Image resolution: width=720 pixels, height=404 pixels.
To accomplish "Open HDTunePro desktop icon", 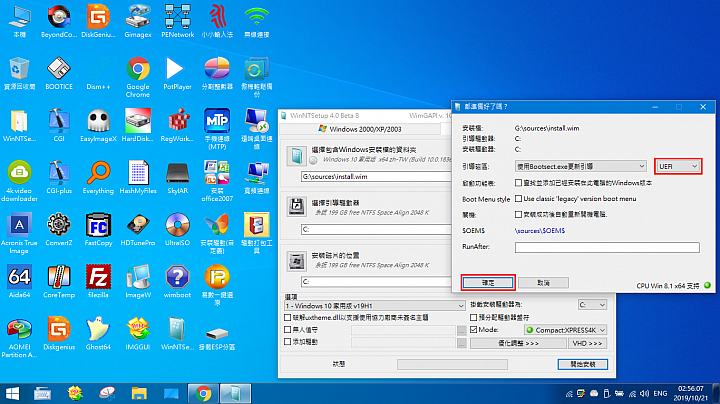I will pyautogui.click(x=138, y=229).
